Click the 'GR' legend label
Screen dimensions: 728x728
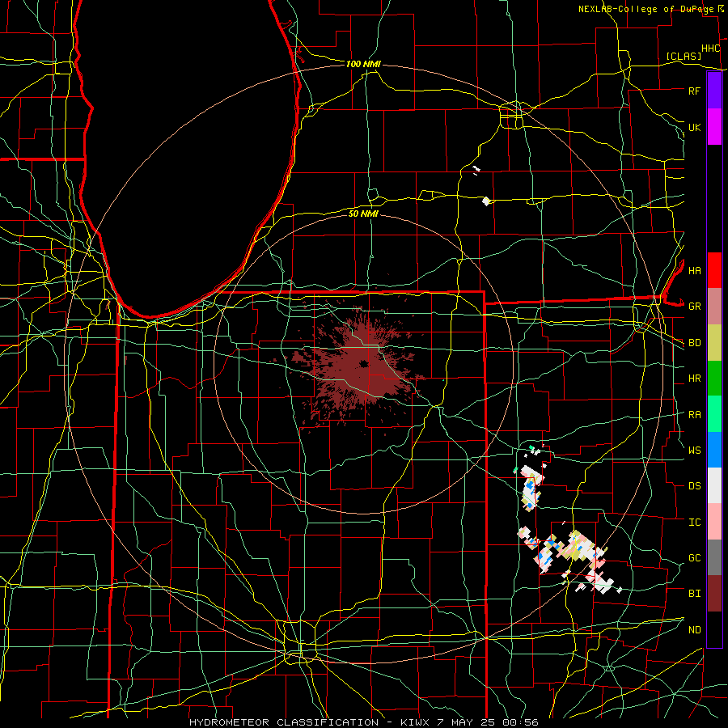coord(694,307)
